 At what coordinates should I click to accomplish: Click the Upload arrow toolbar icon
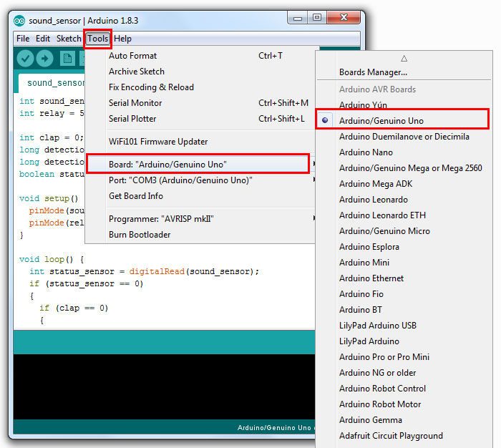tap(44, 59)
